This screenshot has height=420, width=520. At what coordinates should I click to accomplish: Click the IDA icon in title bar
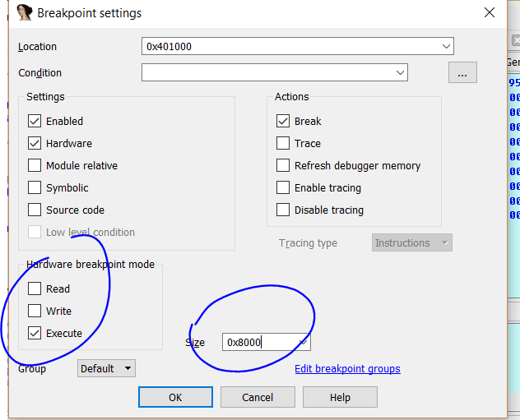25,13
